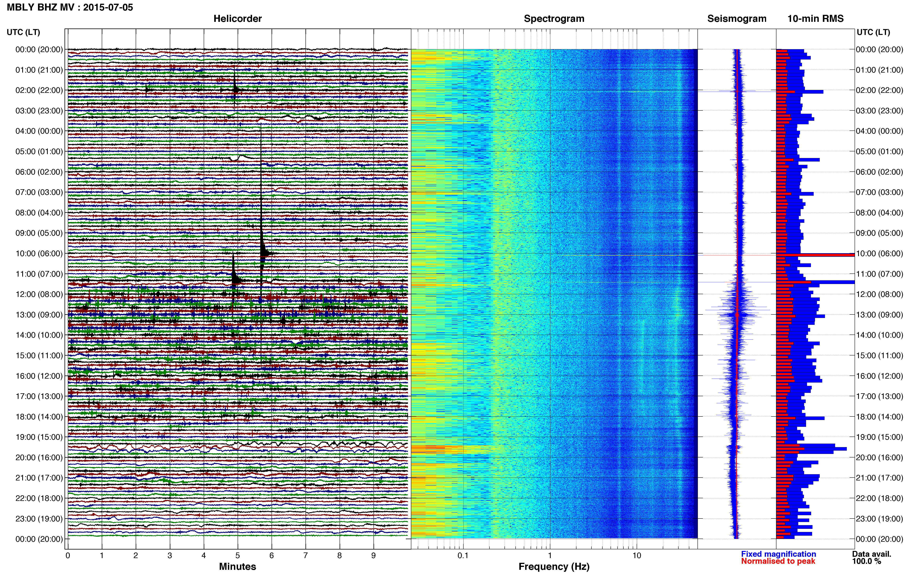This screenshot has width=924, height=578.
Task: Click the orange low-frequency band near 19:40 in spectrogram
Action: tap(439, 449)
